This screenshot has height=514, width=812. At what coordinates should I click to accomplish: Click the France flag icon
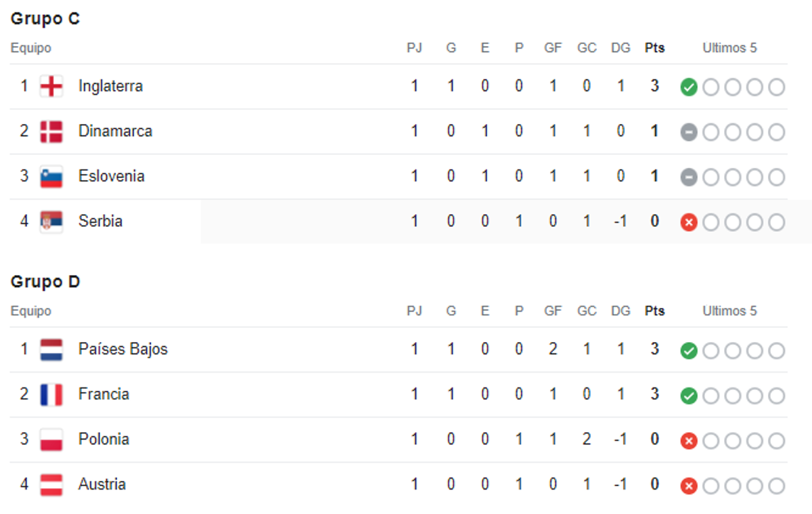(51, 394)
